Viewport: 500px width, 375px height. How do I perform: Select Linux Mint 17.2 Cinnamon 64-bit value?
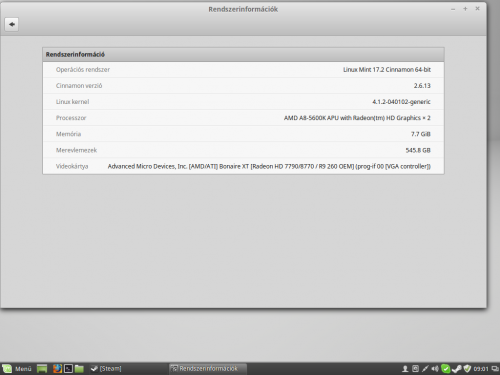tap(387, 70)
